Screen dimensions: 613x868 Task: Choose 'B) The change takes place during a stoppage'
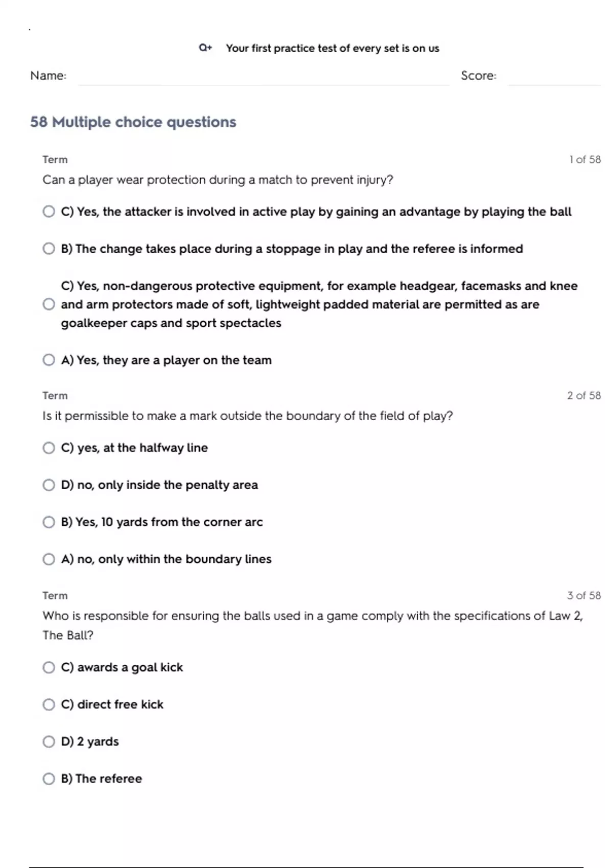pos(49,249)
